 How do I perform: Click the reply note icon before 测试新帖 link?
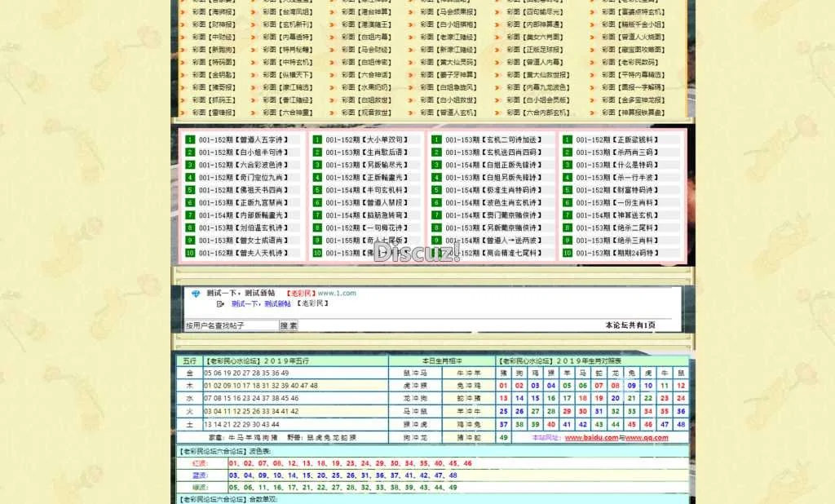click(221, 304)
